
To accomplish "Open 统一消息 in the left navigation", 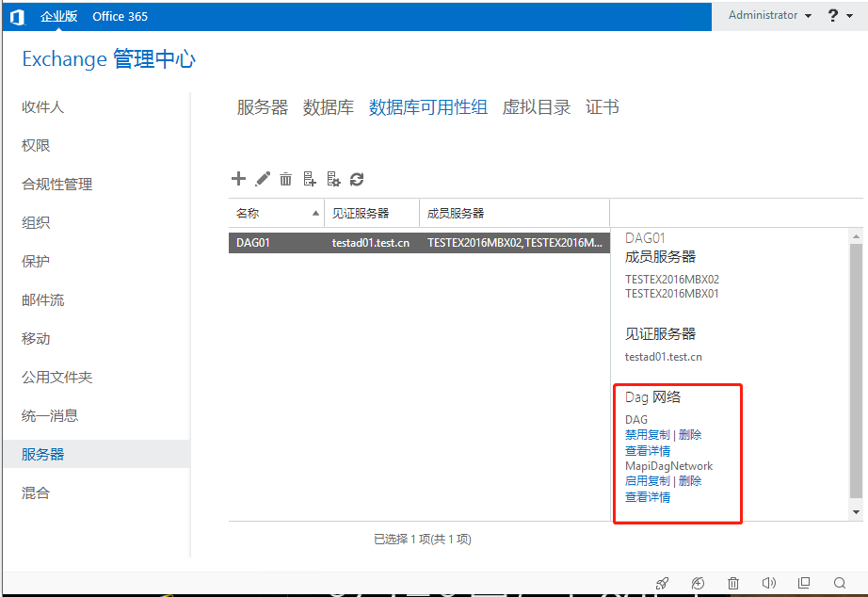I will pyautogui.click(x=50, y=416).
